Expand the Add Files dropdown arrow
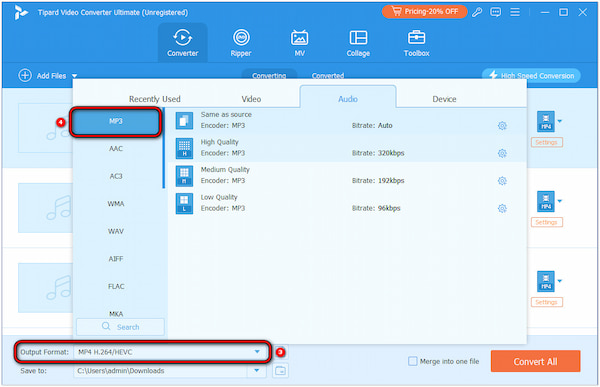 click(75, 76)
